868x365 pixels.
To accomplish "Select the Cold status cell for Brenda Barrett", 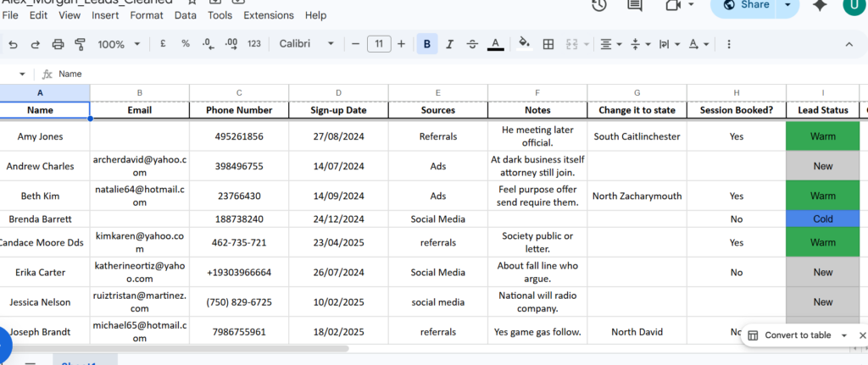I will tap(822, 219).
